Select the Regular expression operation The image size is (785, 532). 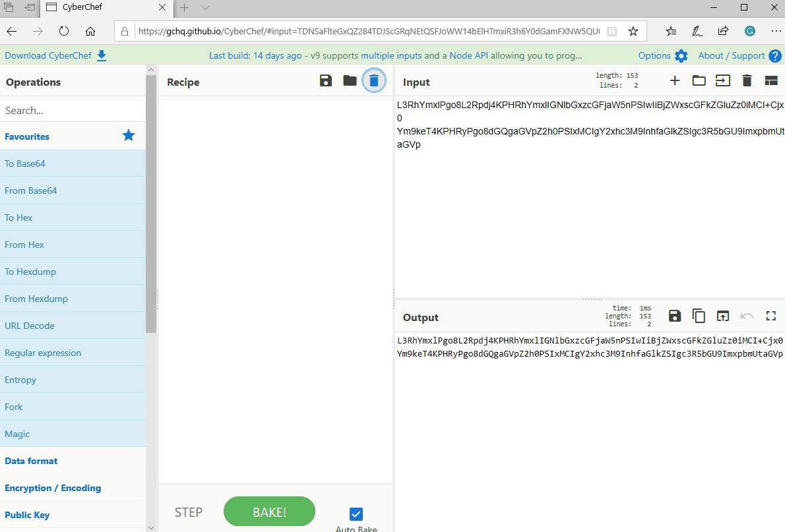coord(73,353)
